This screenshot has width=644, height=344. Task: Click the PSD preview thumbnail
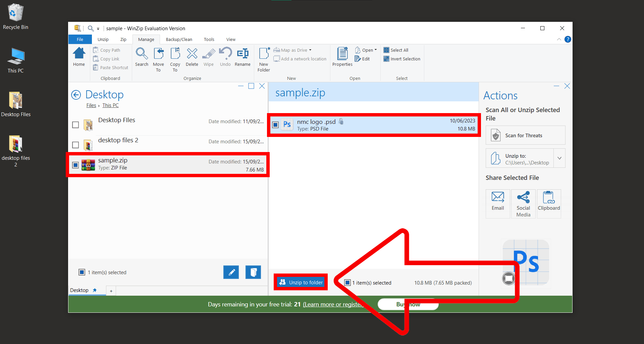(526, 263)
